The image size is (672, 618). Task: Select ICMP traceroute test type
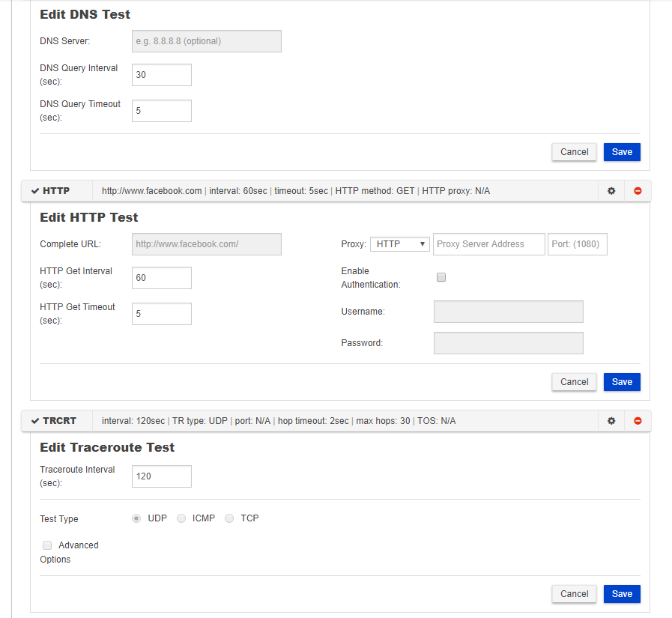(x=181, y=518)
